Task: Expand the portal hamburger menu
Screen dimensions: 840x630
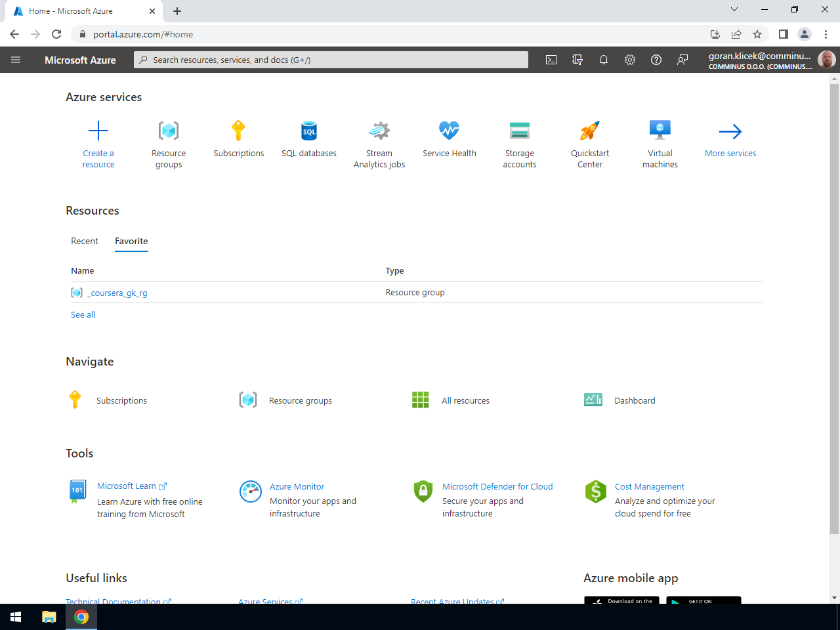Action: 16,60
